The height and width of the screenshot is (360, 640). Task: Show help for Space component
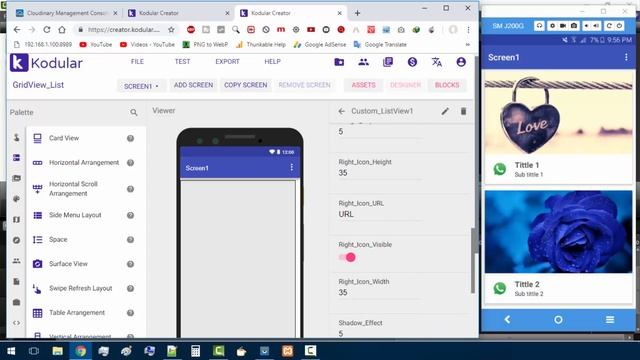click(x=130, y=240)
